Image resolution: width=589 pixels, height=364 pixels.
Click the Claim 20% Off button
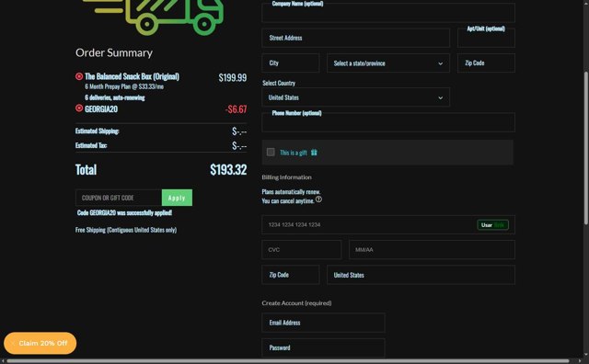coord(40,344)
